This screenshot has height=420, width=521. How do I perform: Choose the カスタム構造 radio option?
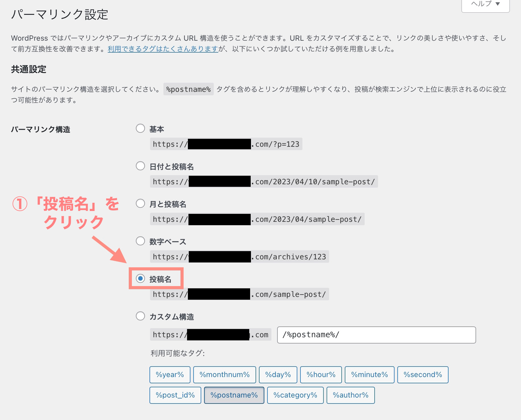pyautogui.click(x=140, y=316)
